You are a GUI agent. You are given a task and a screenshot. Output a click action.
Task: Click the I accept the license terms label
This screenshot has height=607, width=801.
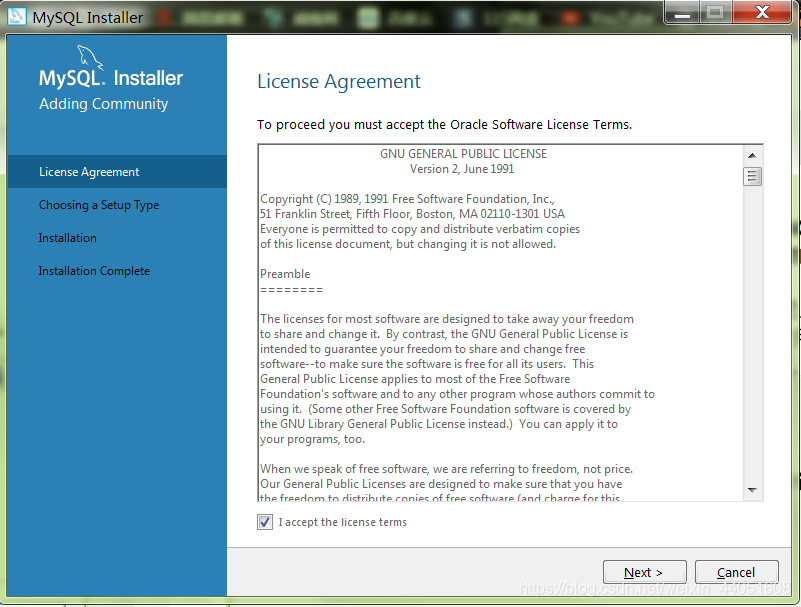pos(343,522)
